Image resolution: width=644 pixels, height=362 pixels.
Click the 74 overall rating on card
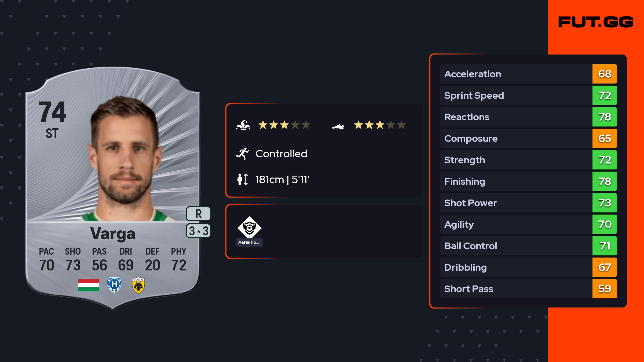[53, 112]
